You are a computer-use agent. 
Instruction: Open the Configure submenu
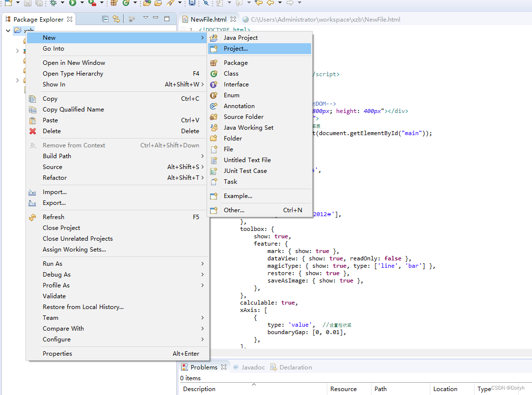click(x=118, y=339)
